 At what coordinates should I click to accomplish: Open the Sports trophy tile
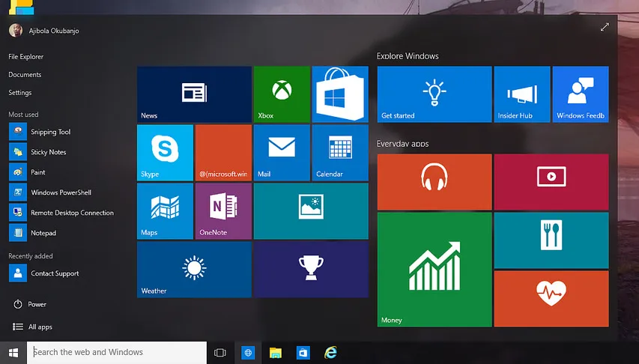click(x=311, y=270)
